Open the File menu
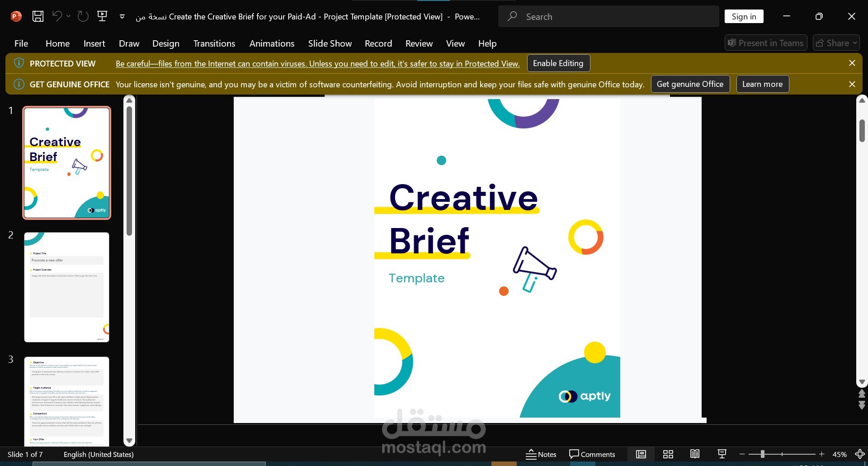The height and width of the screenshot is (466, 868). [21, 43]
